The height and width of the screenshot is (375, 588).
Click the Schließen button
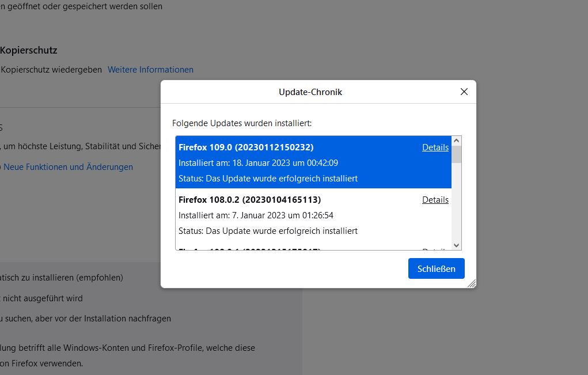[436, 268]
